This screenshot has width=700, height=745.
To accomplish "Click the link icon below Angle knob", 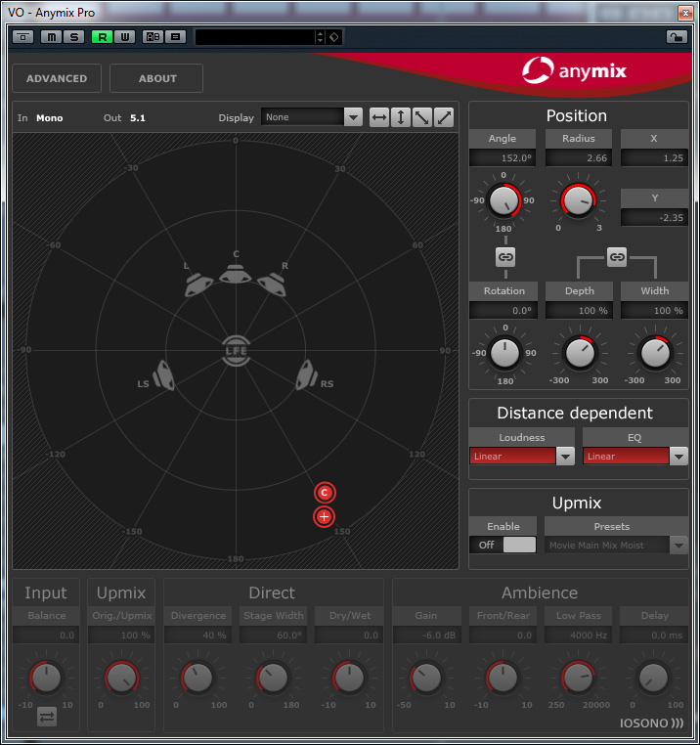I will point(504,256).
